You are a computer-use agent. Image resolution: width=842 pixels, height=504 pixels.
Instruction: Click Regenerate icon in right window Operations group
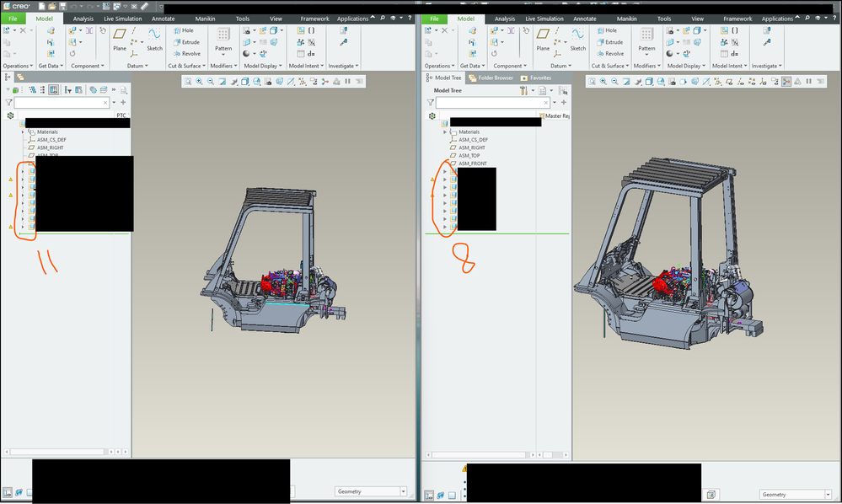click(428, 30)
